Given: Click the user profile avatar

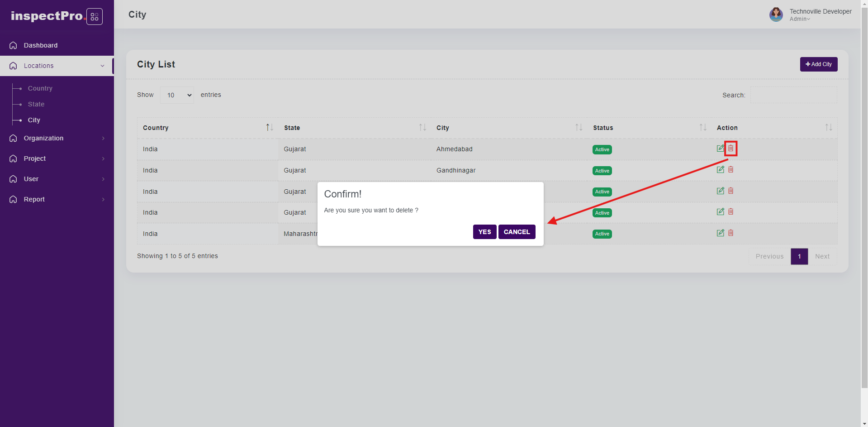Looking at the screenshot, I should [x=776, y=14].
